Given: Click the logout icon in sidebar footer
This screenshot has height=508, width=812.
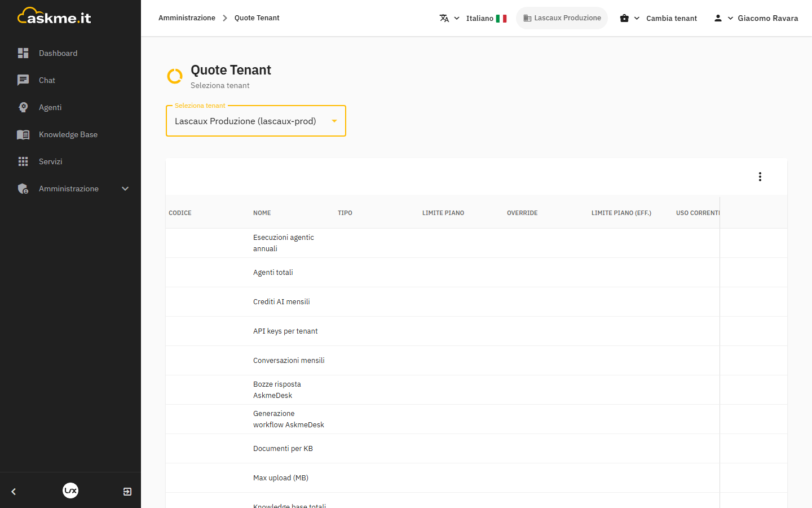Looking at the screenshot, I should coord(127,492).
